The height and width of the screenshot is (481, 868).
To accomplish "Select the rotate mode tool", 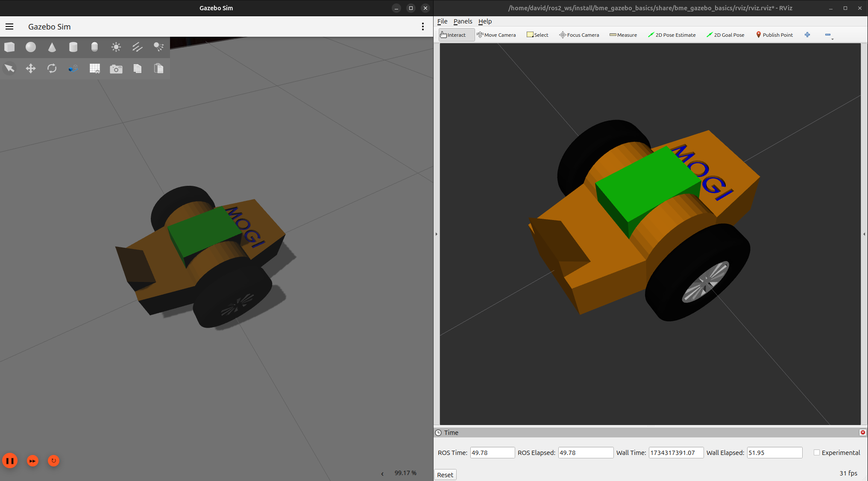I will 52,68.
